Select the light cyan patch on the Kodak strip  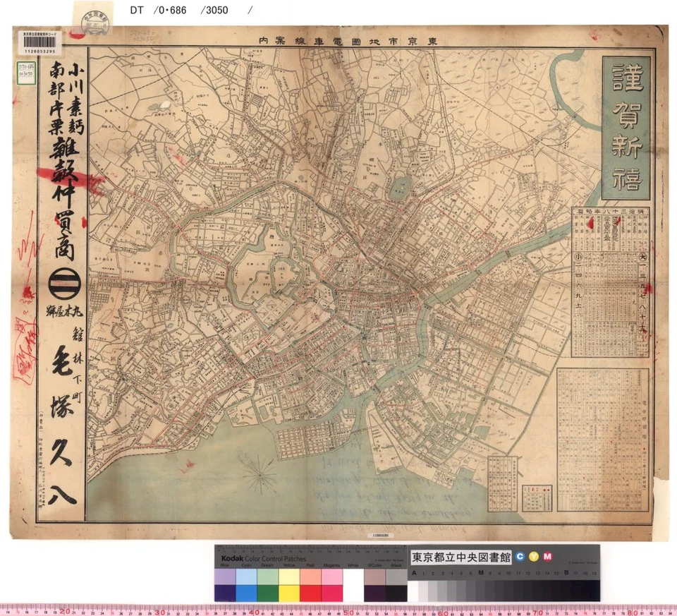[246, 576]
